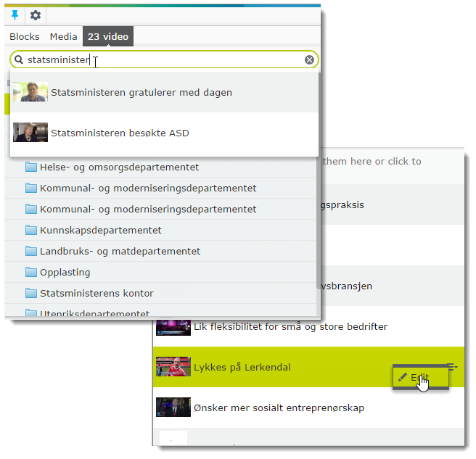Click the pin icon in the panel header
The width and height of the screenshot is (476, 459).
[15, 15]
